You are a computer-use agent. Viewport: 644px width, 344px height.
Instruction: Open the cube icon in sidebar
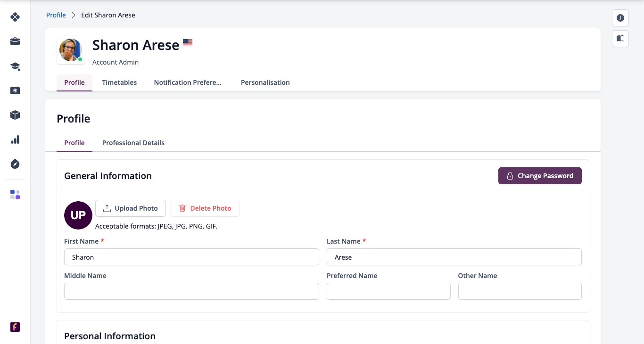[15, 115]
